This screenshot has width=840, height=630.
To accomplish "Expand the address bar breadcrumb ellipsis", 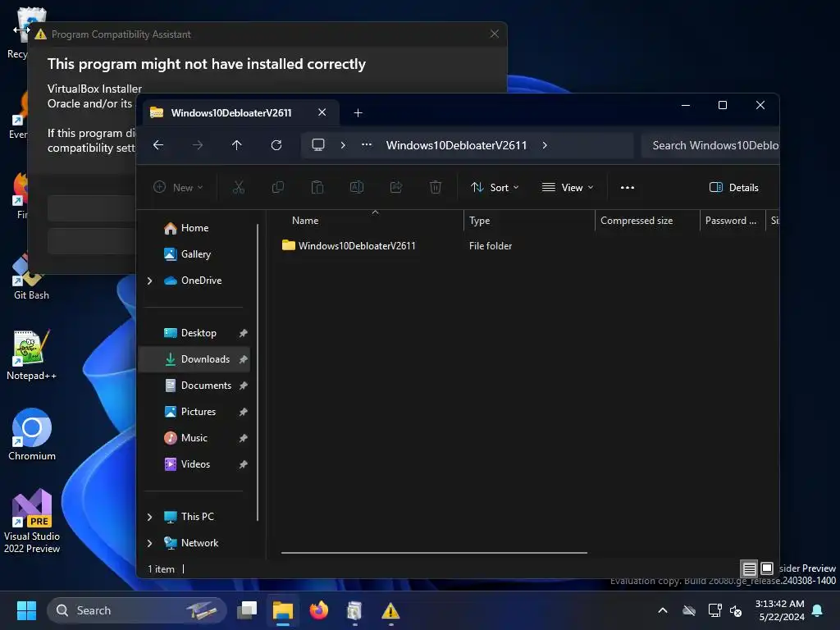I will pos(367,145).
